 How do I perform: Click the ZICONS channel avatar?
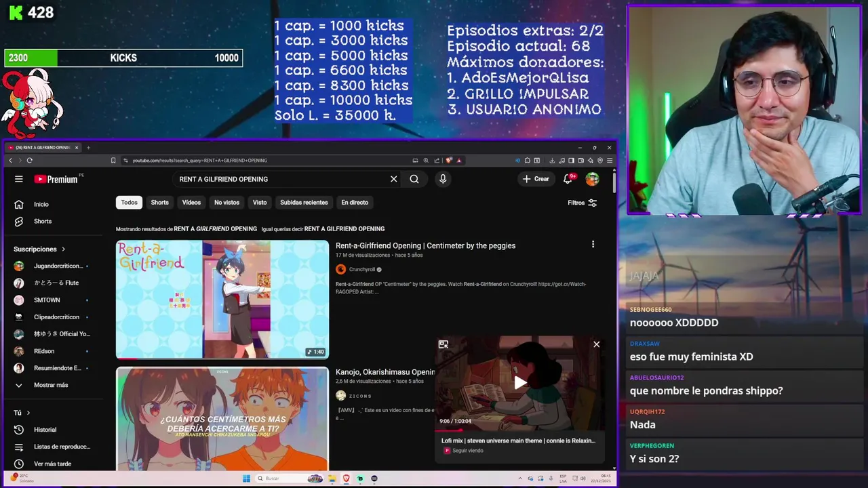340,396
